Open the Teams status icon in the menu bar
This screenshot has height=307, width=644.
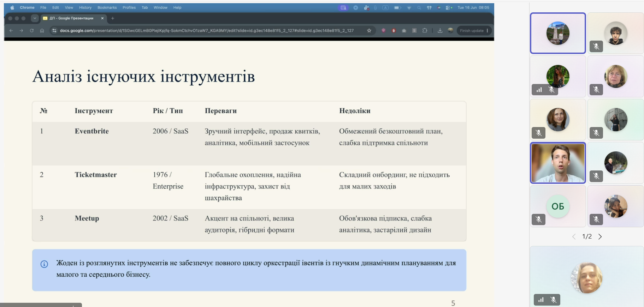[x=366, y=7]
